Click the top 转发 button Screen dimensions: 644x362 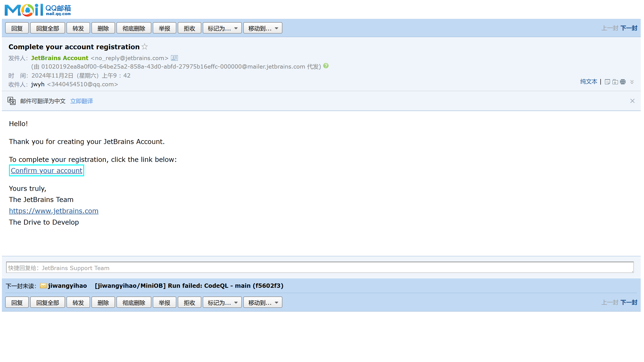78,28
